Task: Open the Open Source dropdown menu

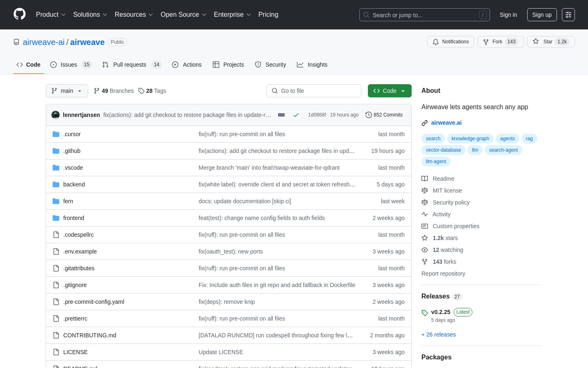Action: (x=184, y=14)
